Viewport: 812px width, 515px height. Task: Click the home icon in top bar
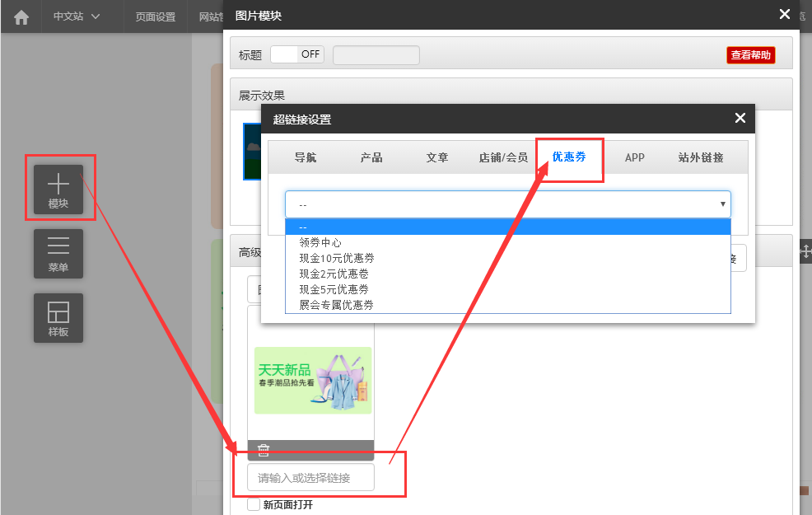pyautogui.click(x=21, y=17)
